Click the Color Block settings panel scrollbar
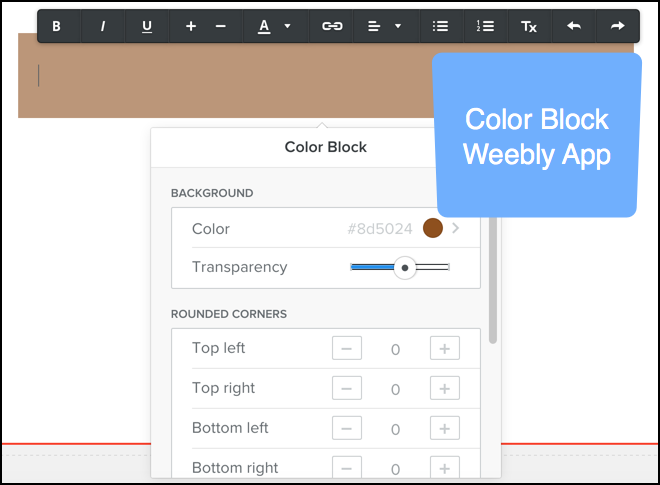Screen dimensions: 660x485 coord(493,280)
